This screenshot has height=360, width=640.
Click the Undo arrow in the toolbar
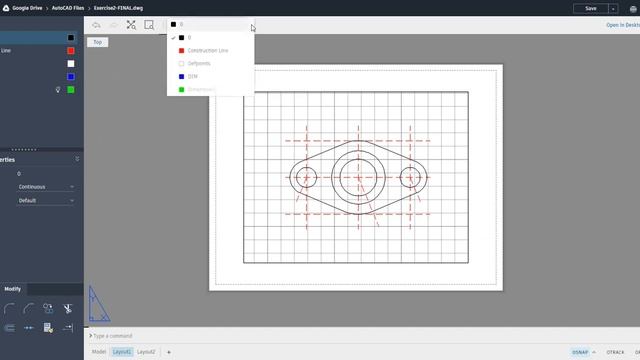tap(96, 25)
